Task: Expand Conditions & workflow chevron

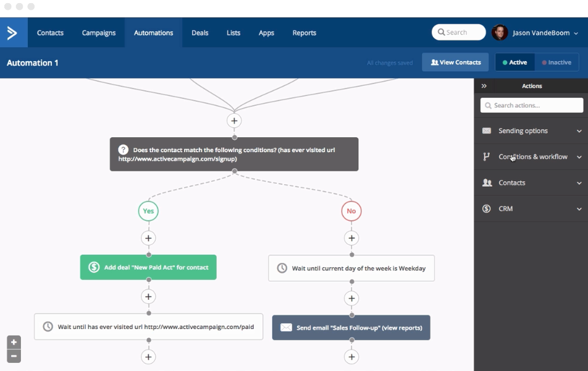Action: click(x=579, y=157)
